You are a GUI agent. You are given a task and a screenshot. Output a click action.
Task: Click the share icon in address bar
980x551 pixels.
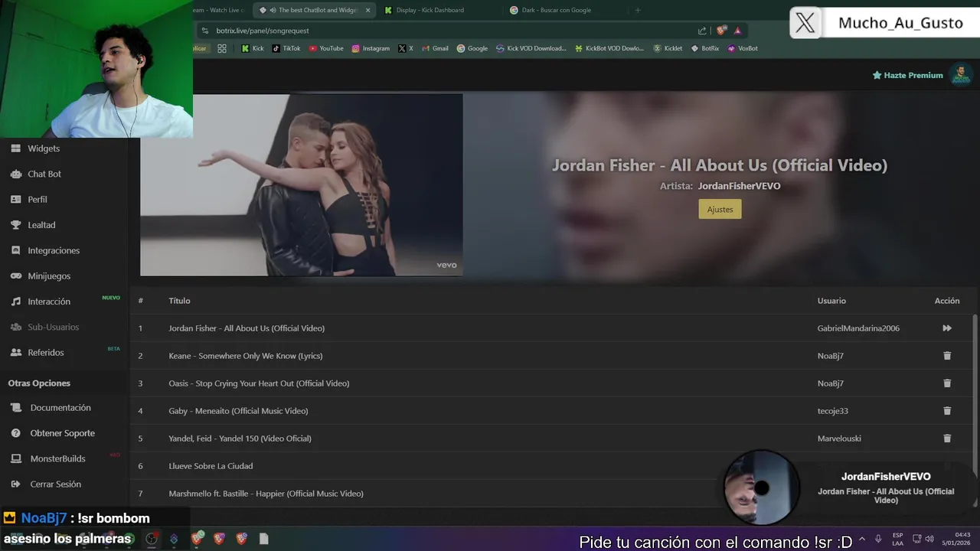point(702,31)
